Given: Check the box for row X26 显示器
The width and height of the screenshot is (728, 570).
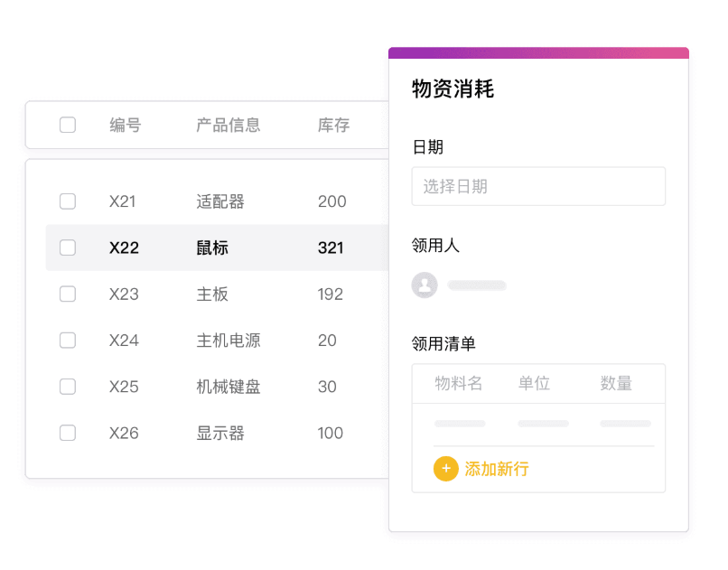Looking at the screenshot, I should [68, 433].
